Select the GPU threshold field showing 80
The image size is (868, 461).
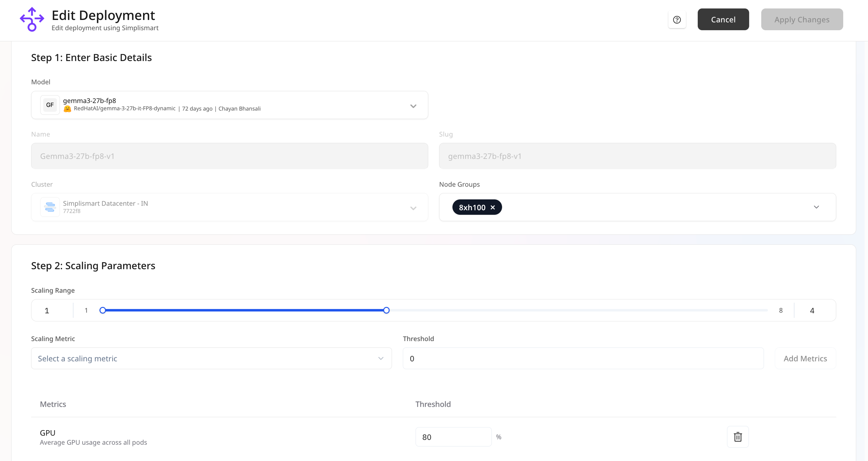pyautogui.click(x=453, y=437)
